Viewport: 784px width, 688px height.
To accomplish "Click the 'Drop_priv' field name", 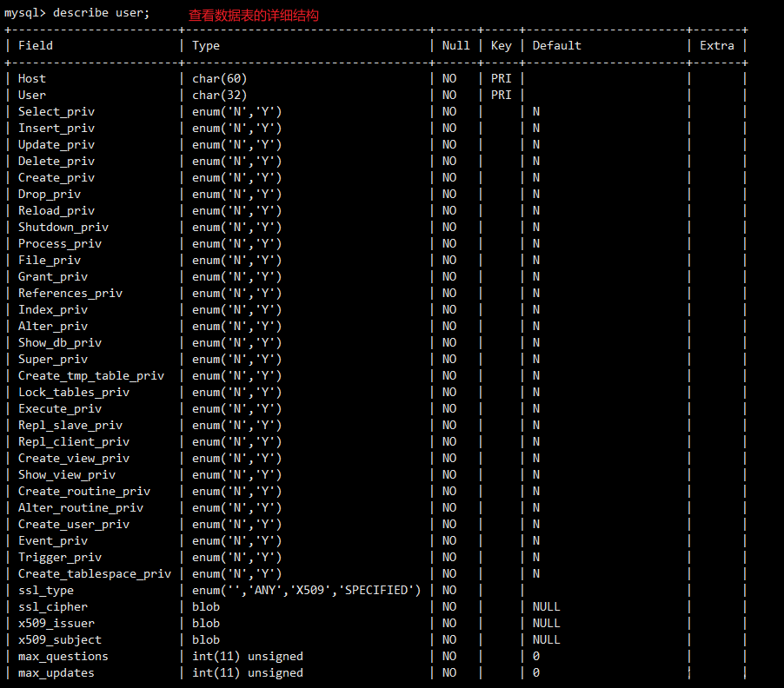I will (50, 194).
